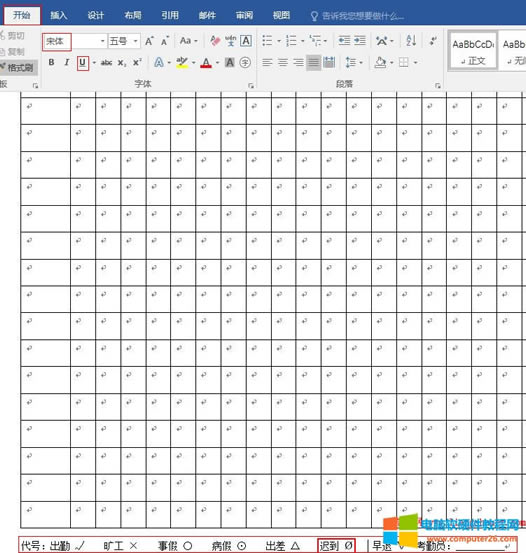Open phonetic guide tool

[231, 41]
